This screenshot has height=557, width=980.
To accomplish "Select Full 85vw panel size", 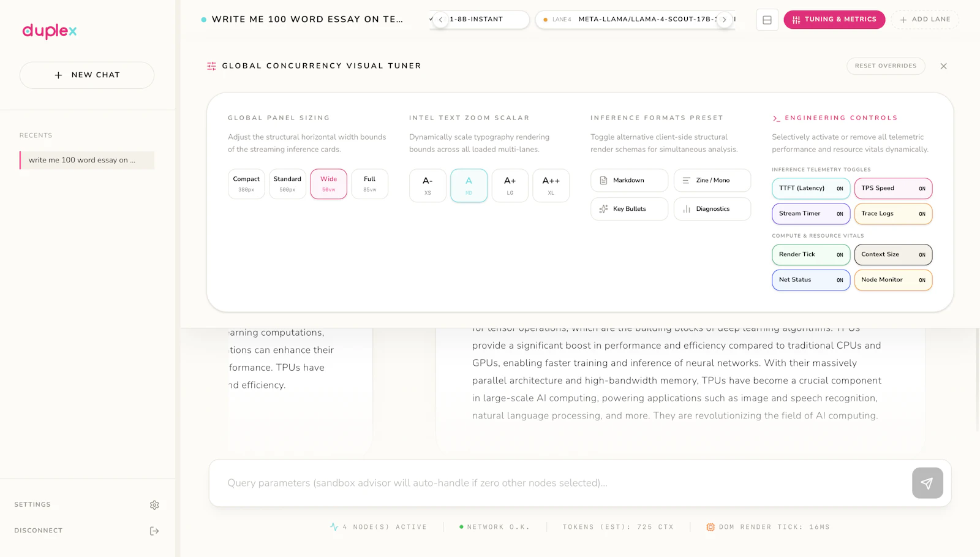I will tap(370, 184).
